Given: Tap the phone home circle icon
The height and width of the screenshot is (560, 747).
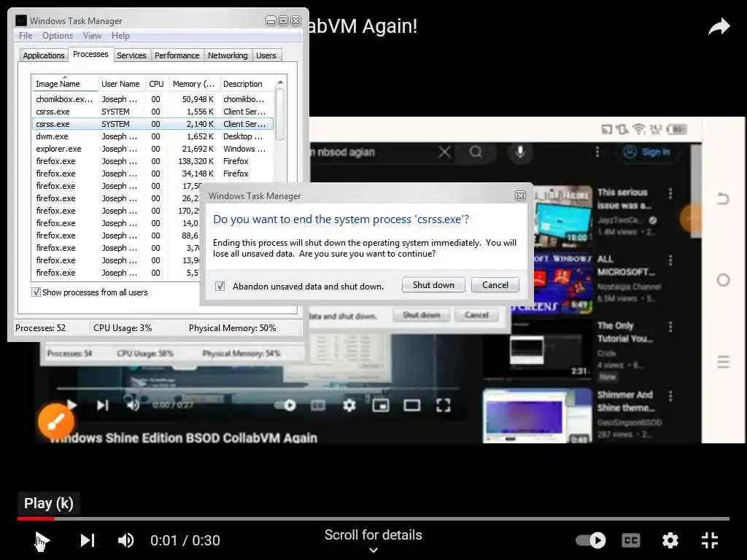Looking at the screenshot, I should pos(723,280).
